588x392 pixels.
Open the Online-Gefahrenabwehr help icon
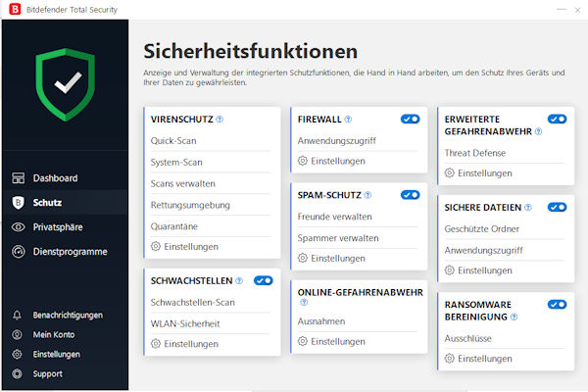point(304,303)
